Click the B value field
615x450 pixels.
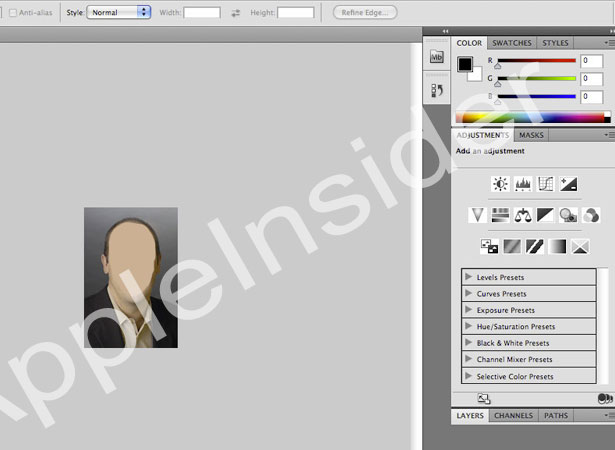pyautogui.click(x=591, y=97)
